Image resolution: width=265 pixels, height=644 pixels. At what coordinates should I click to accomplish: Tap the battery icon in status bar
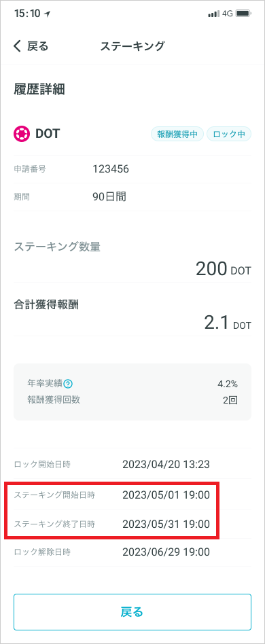point(243,14)
